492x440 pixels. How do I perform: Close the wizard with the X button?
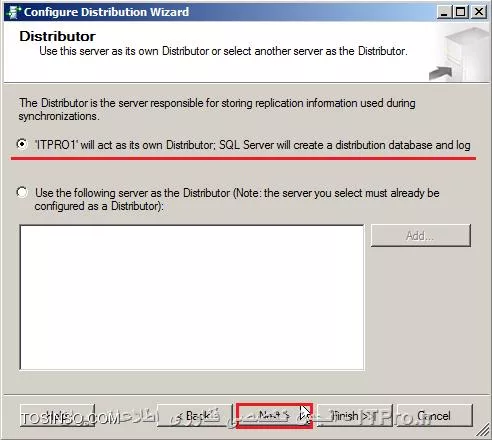pos(479,12)
